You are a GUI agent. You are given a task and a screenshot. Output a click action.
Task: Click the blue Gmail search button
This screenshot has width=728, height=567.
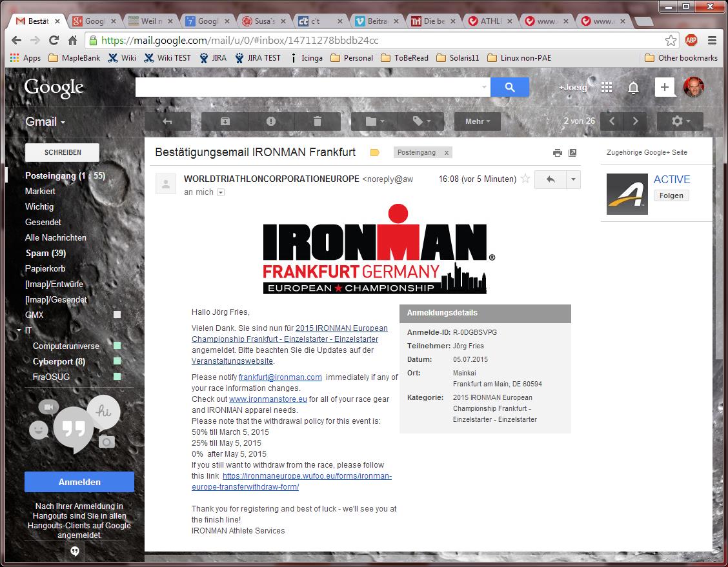tap(510, 87)
